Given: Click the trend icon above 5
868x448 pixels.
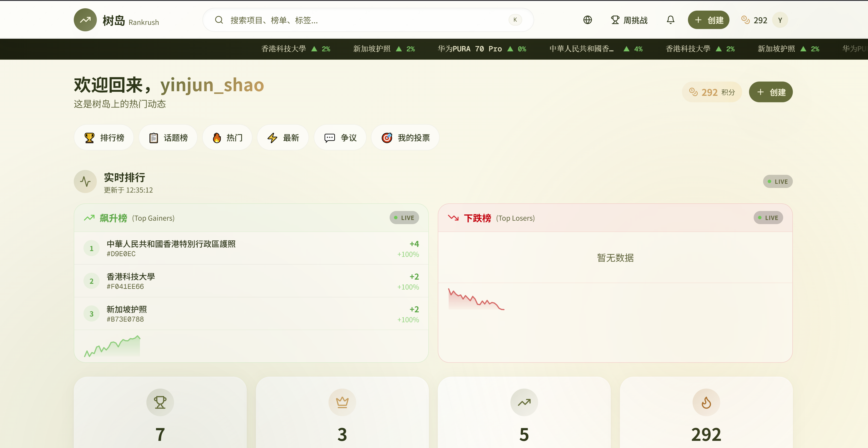Looking at the screenshot, I should pos(524,402).
